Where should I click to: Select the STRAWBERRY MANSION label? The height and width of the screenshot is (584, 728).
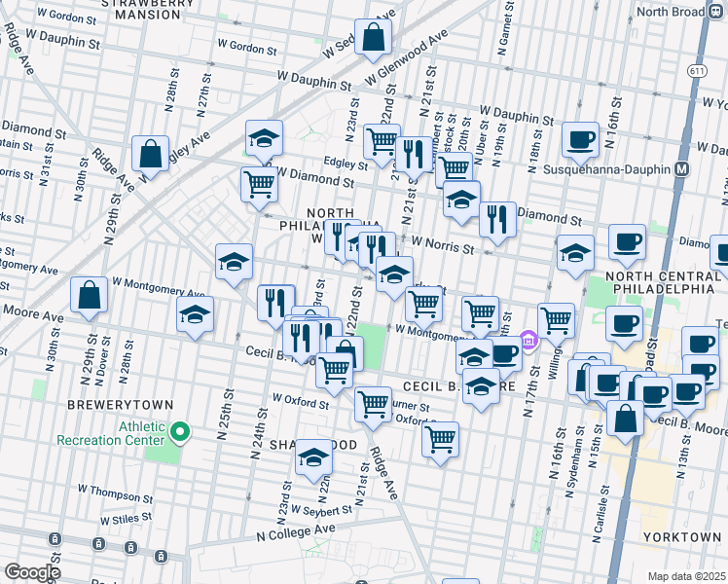point(148,9)
